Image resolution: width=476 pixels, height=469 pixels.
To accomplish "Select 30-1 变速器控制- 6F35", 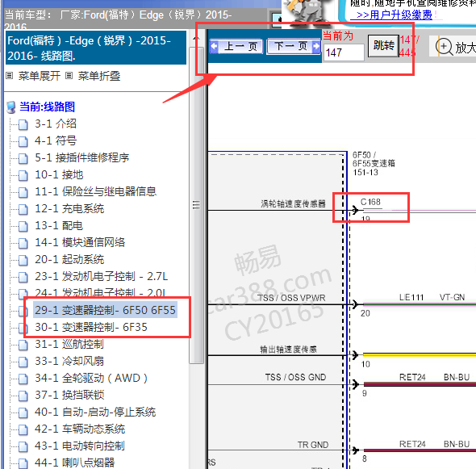I will 91,327.
